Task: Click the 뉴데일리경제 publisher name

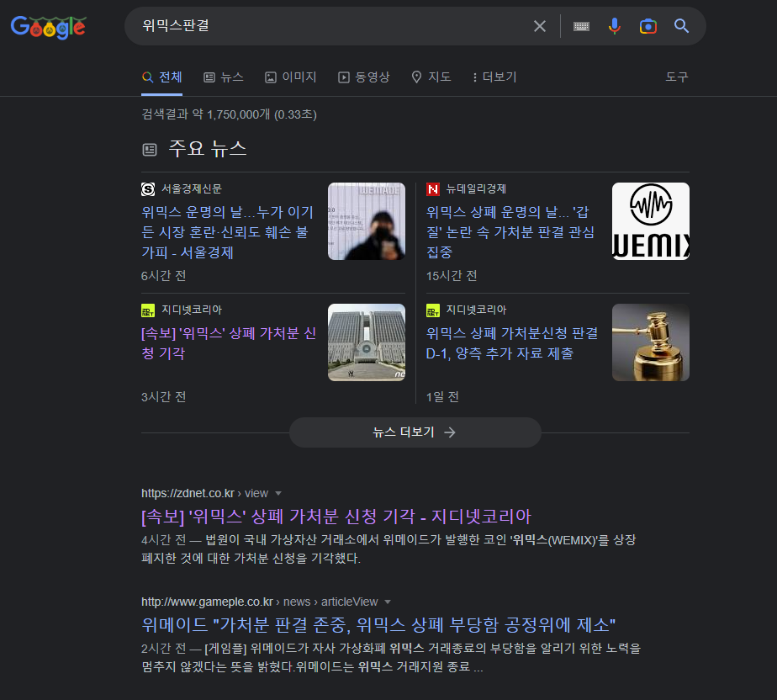Action: (476, 188)
